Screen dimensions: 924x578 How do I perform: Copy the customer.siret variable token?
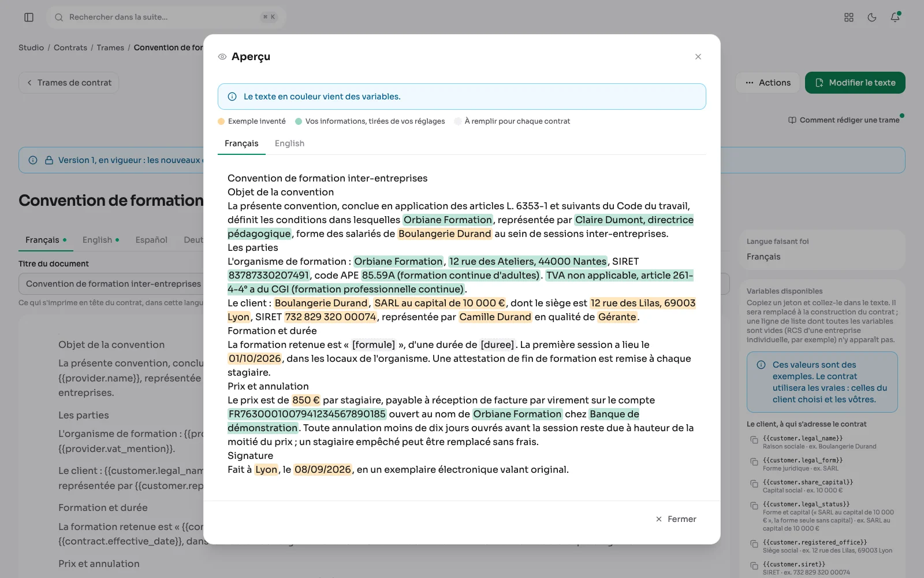point(754,566)
